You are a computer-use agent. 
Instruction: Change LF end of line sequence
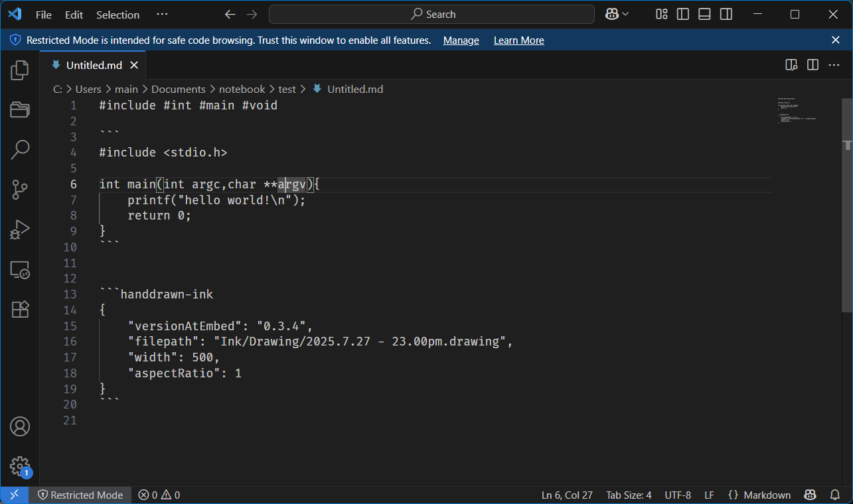pos(709,495)
